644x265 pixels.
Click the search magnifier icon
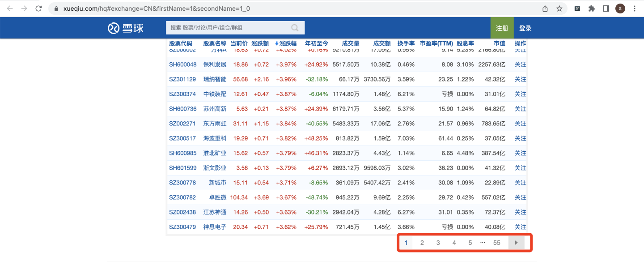tap(295, 28)
